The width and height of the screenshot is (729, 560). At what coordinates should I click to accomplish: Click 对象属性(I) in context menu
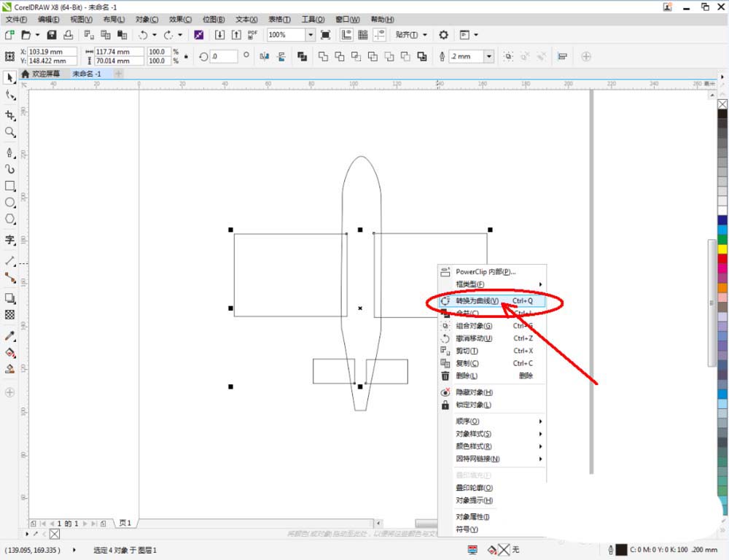(x=492, y=517)
